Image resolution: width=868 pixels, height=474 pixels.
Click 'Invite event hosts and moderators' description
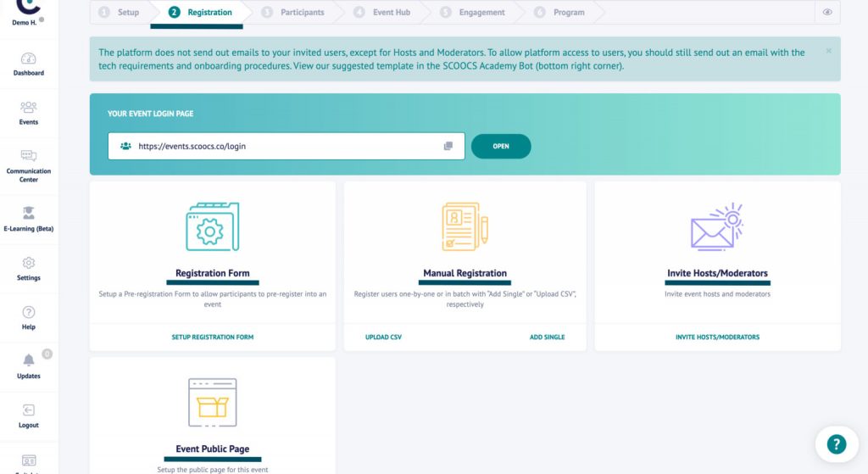pos(717,294)
